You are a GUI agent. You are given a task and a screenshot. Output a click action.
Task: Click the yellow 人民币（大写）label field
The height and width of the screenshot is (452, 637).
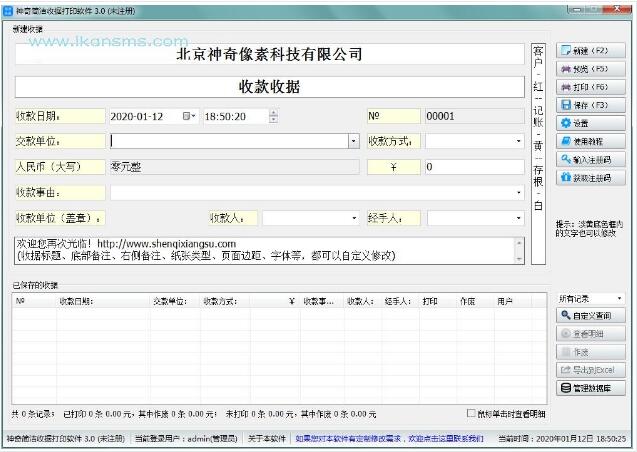pos(60,167)
